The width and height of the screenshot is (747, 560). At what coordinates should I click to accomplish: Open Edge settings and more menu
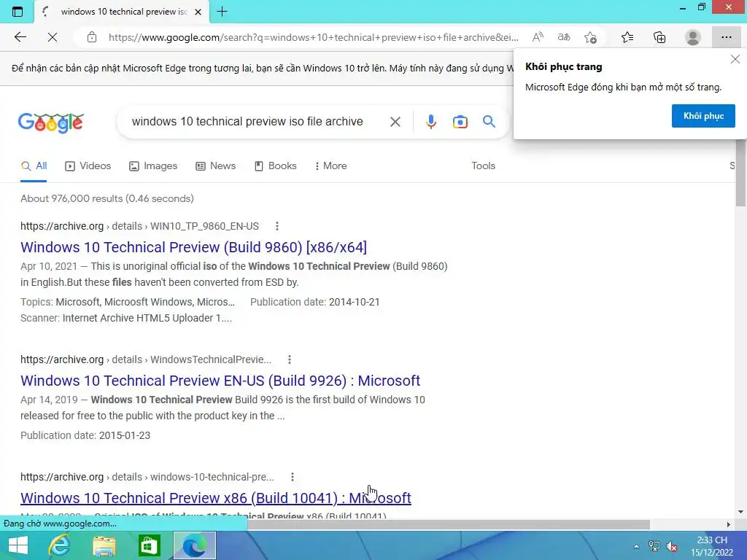click(x=726, y=37)
